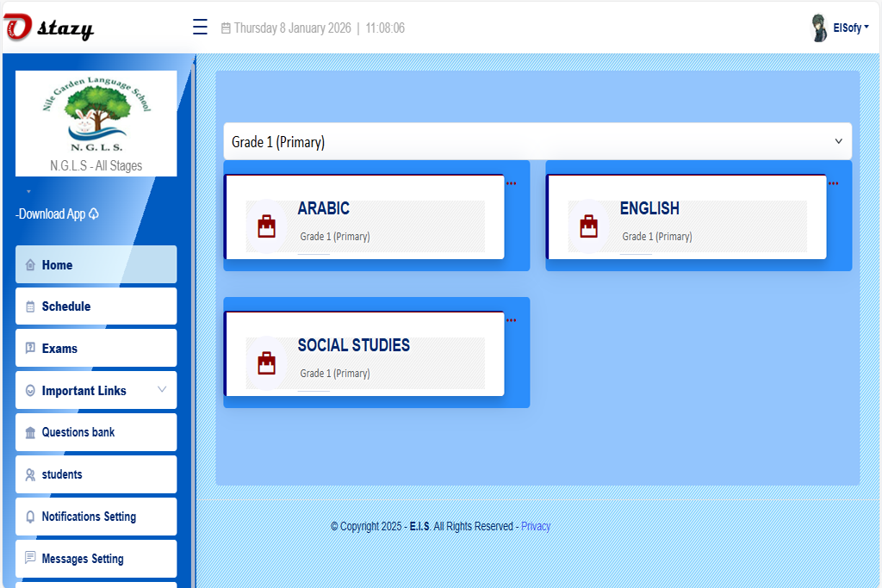
Task: Click the ElSofy user avatar
Action: (819, 28)
